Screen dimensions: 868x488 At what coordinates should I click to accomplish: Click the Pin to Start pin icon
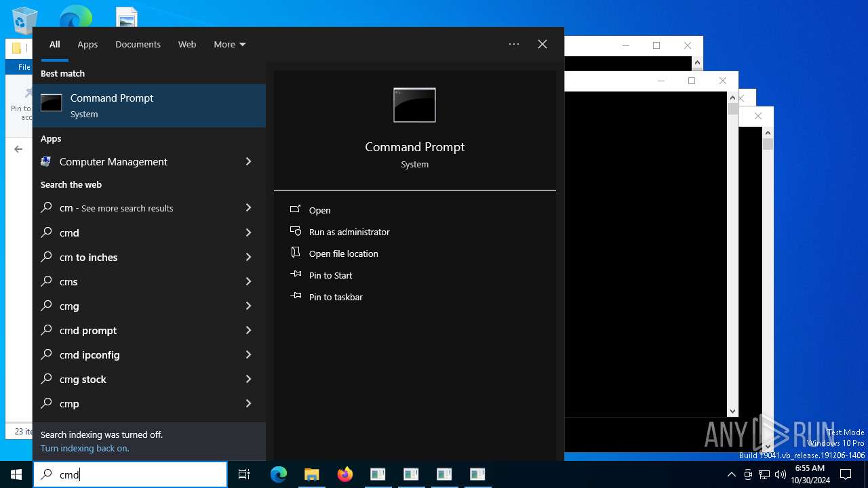(296, 274)
